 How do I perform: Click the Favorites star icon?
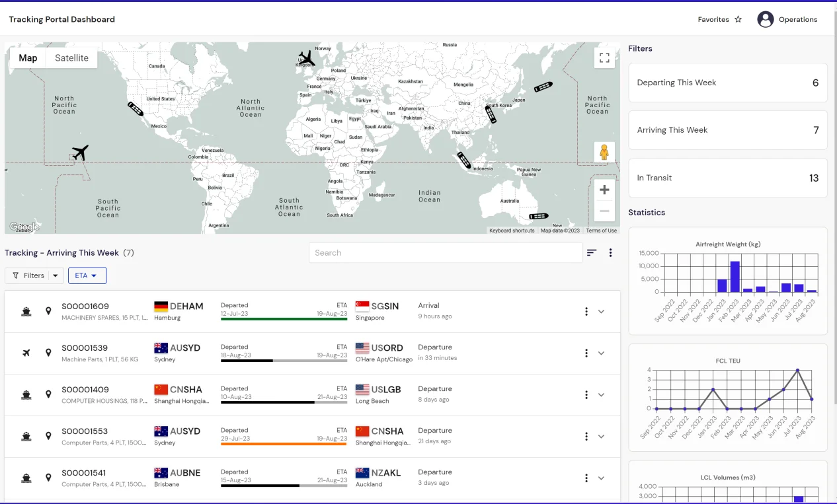tap(738, 19)
